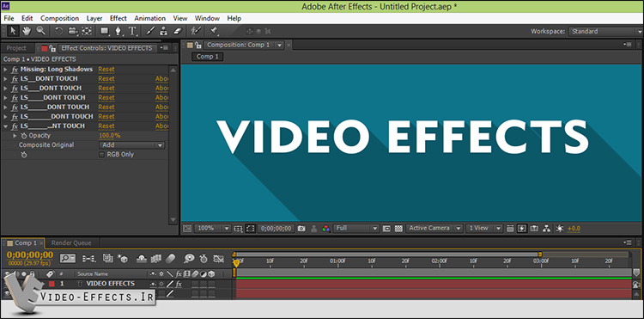Screen dimensions: 644x319
Task: Select the Horizontal Type tool
Action: tap(132, 31)
